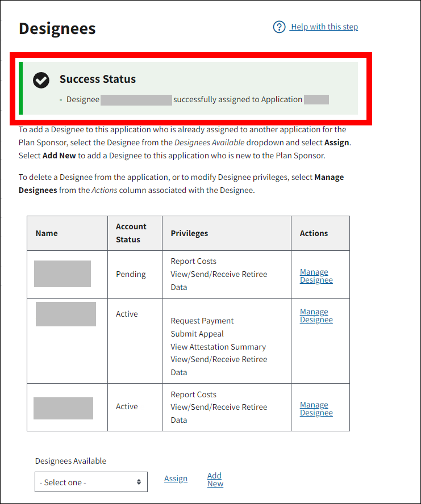Click the Name column header
421x504 pixels.
point(47,233)
